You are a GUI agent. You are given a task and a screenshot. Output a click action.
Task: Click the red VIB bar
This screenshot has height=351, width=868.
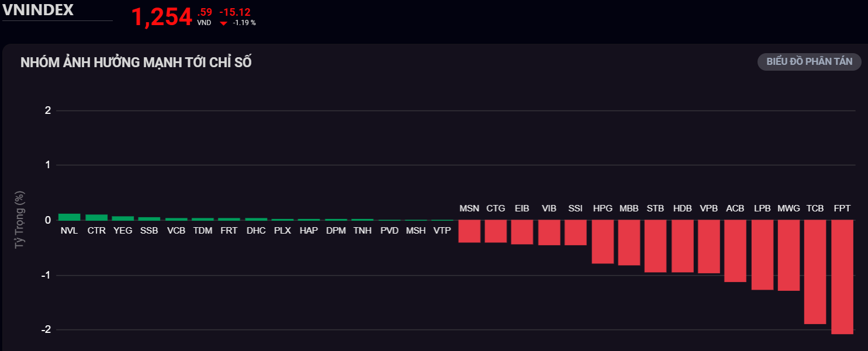point(549,232)
